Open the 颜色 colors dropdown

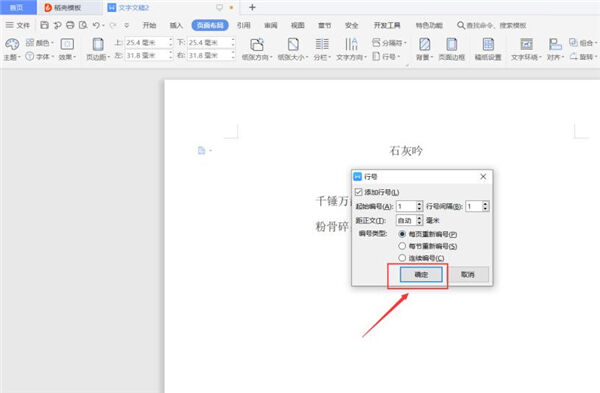click(x=40, y=42)
